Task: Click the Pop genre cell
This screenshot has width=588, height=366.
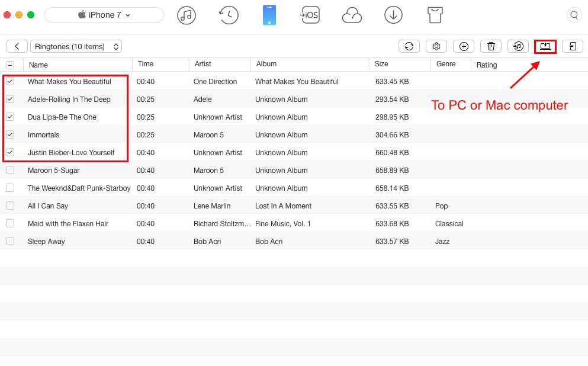Action: pyautogui.click(x=441, y=206)
